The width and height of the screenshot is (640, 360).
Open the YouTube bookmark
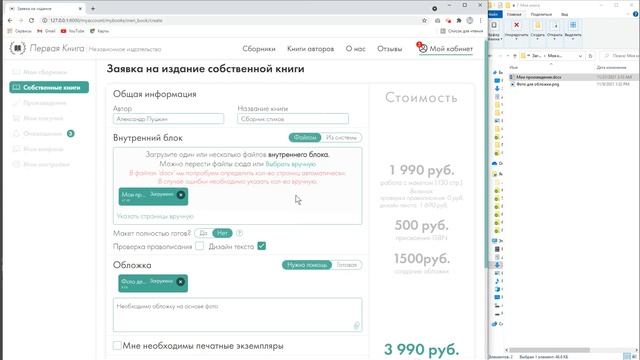pos(72,31)
